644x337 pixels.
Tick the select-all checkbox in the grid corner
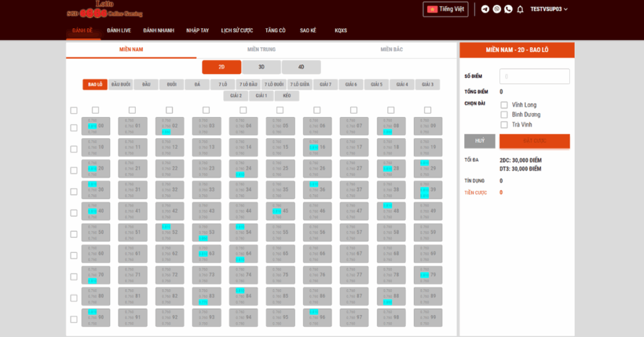pos(74,111)
